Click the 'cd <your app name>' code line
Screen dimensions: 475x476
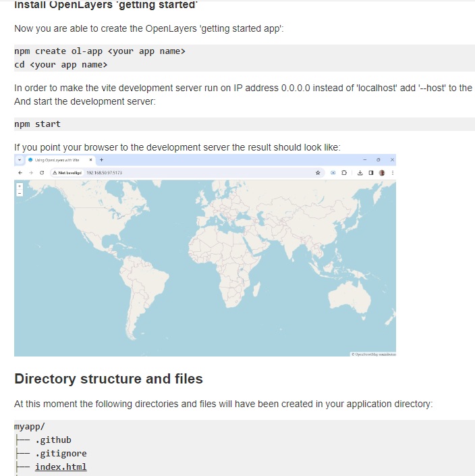coord(61,65)
